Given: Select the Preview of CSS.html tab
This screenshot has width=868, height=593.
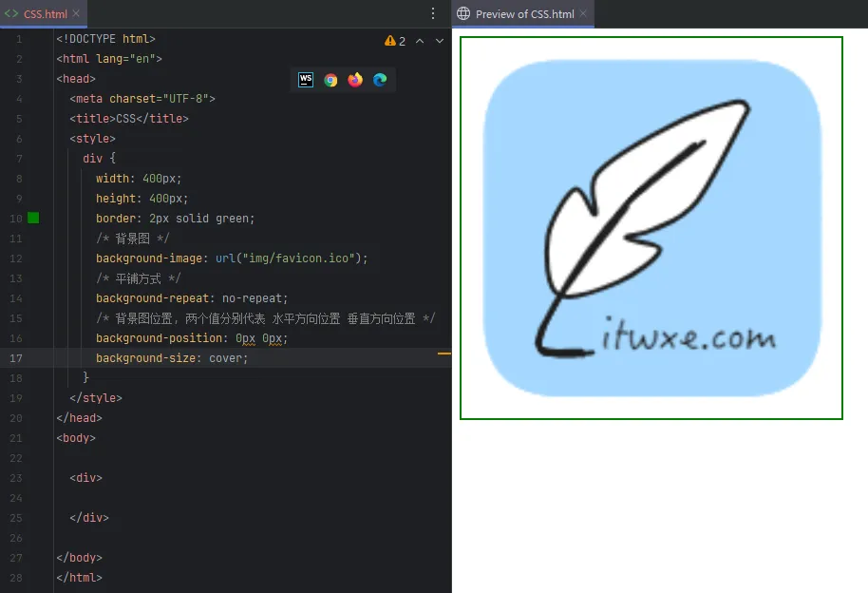Looking at the screenshot, I should (x=523, y=14).
